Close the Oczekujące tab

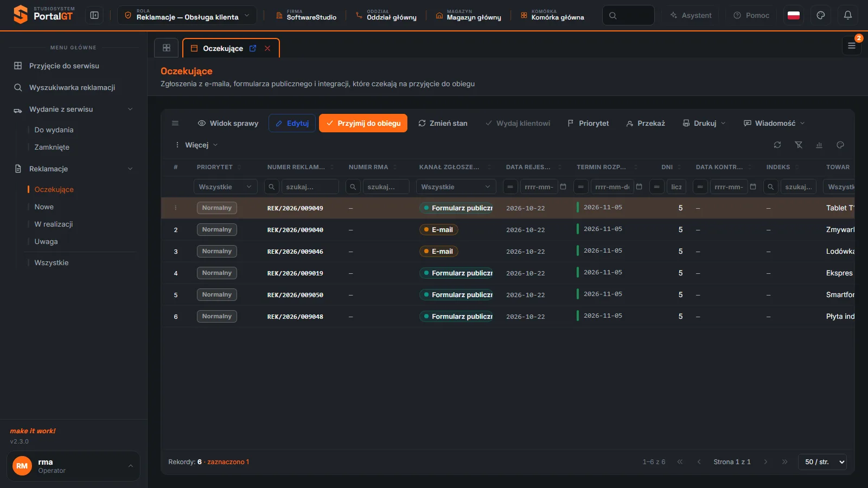(x=267, y=48)
